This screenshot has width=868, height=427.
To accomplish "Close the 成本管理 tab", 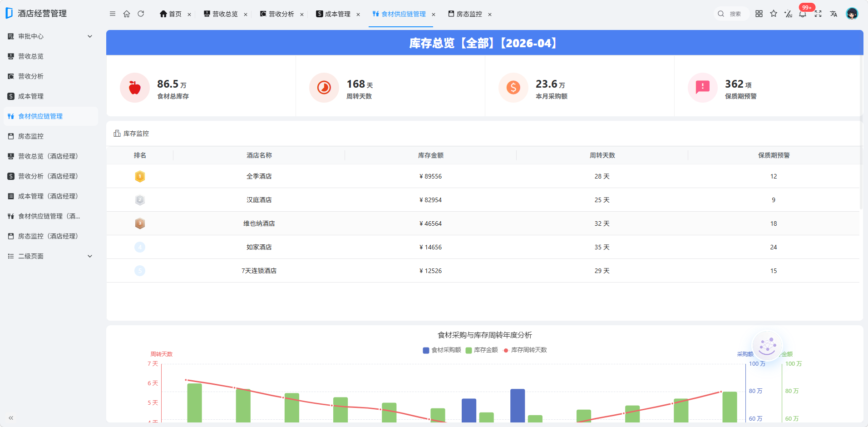I will click(358, 15).
